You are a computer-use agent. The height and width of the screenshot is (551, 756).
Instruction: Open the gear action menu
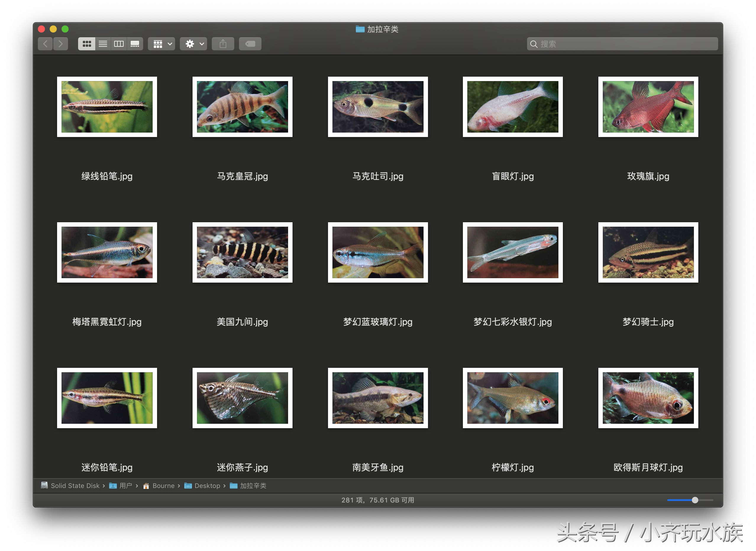coord(193,44)
